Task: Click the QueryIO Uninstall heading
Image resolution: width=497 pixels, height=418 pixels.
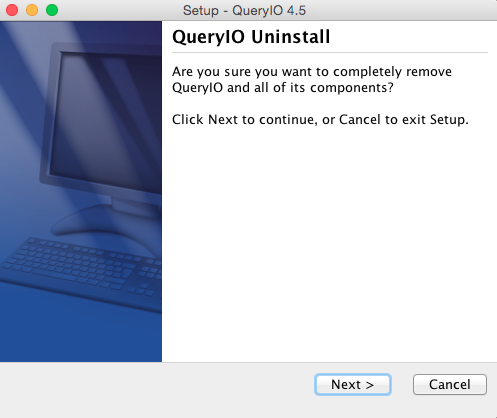Action: pos(251,37)
